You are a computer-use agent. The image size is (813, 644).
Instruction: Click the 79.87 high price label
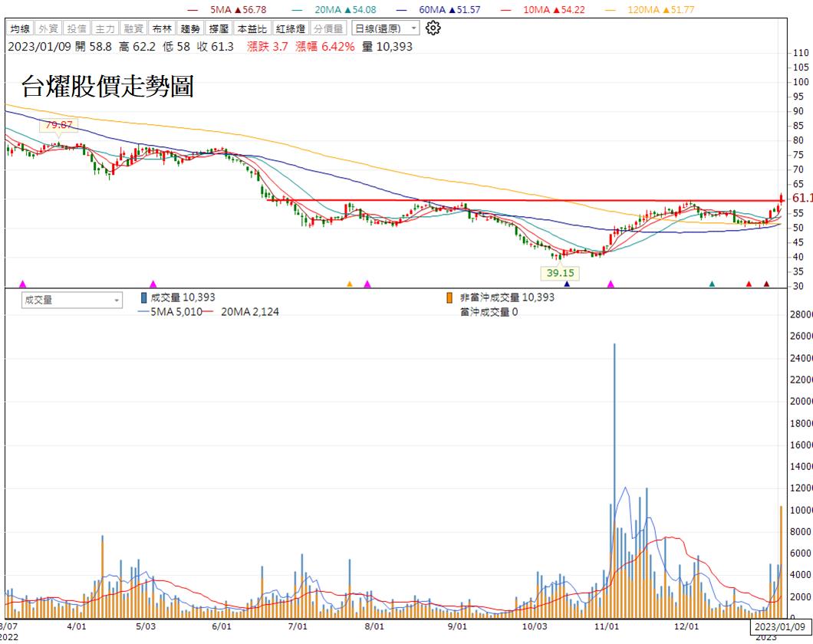(x=58, y=125)
